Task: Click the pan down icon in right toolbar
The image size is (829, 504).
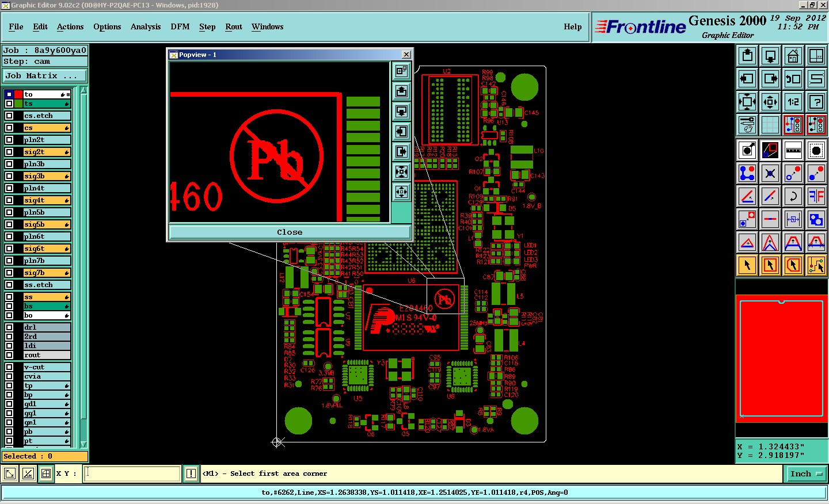Action: pyautogui.click(x=770, y=56)
